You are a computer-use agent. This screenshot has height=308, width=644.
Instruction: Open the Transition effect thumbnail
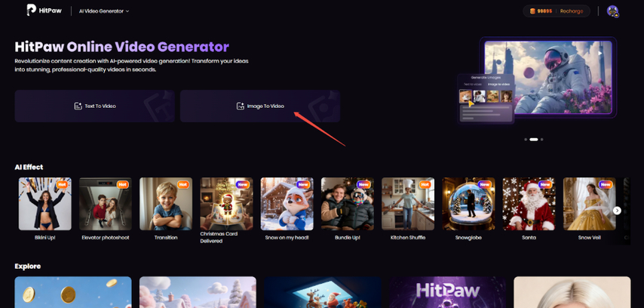(166, 204)
